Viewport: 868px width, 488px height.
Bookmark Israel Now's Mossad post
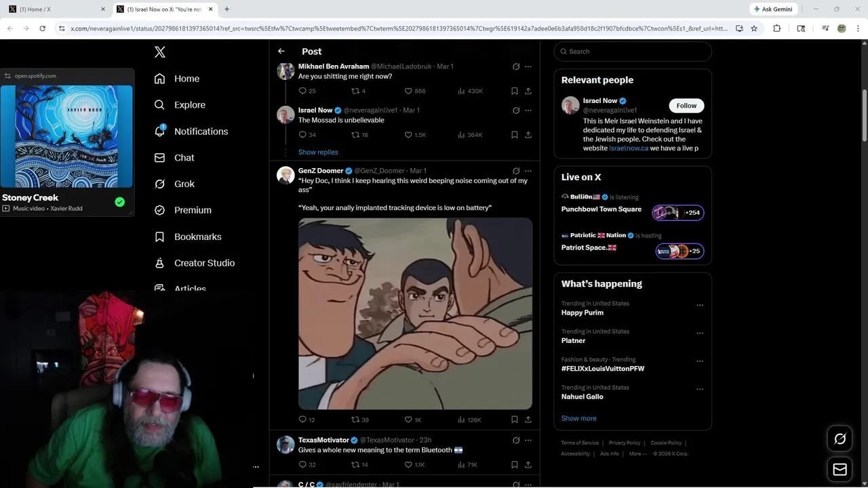(515, 135)
